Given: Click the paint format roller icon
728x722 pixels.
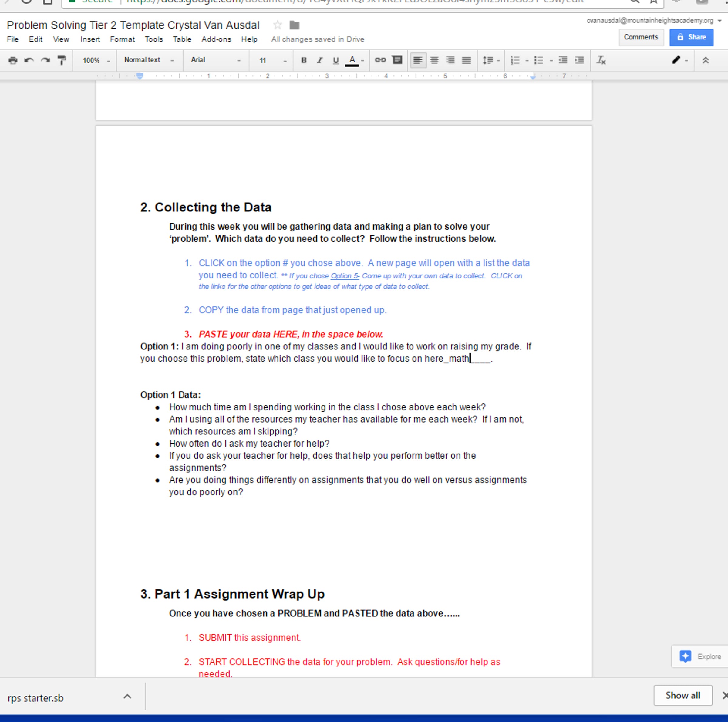Looking at the screenshot, I should tap(61, 60).
